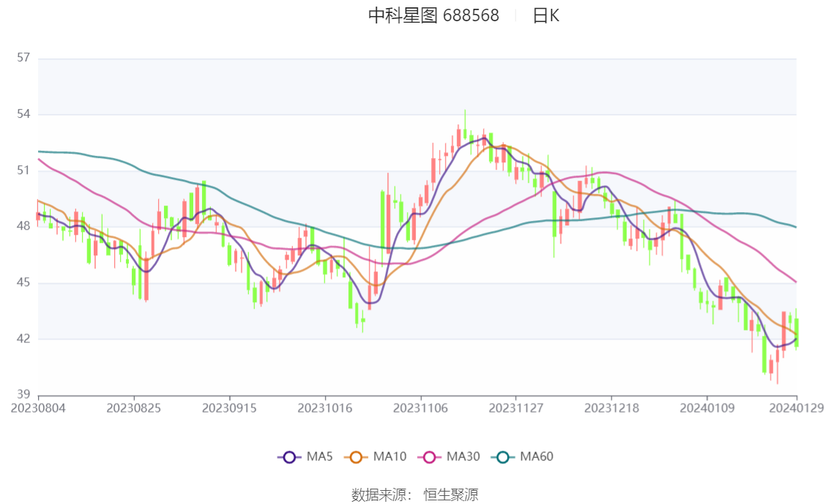
Task: Click x-axis date 20230804
Action: coord(38,408)
